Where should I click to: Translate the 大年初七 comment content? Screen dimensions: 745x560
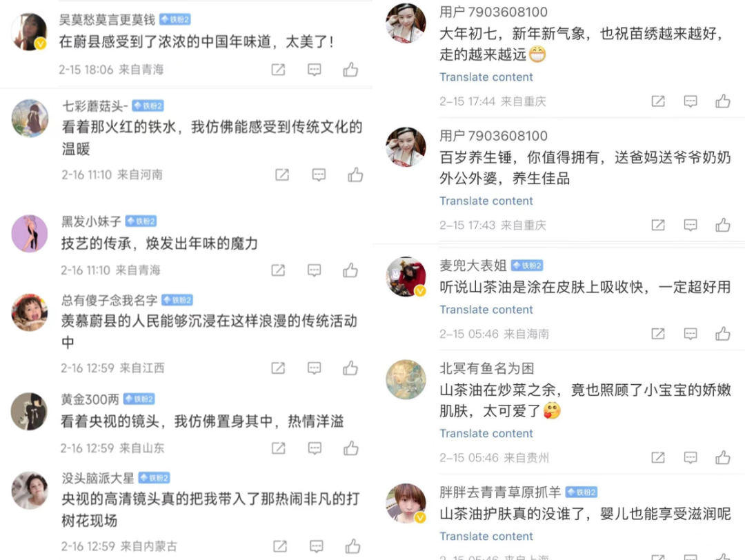486,77
